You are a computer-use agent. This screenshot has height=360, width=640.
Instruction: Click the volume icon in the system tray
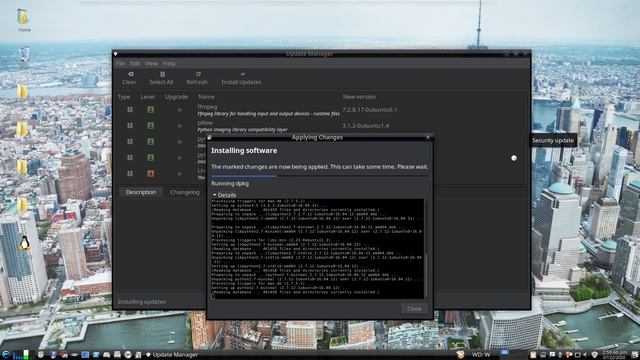586,355
